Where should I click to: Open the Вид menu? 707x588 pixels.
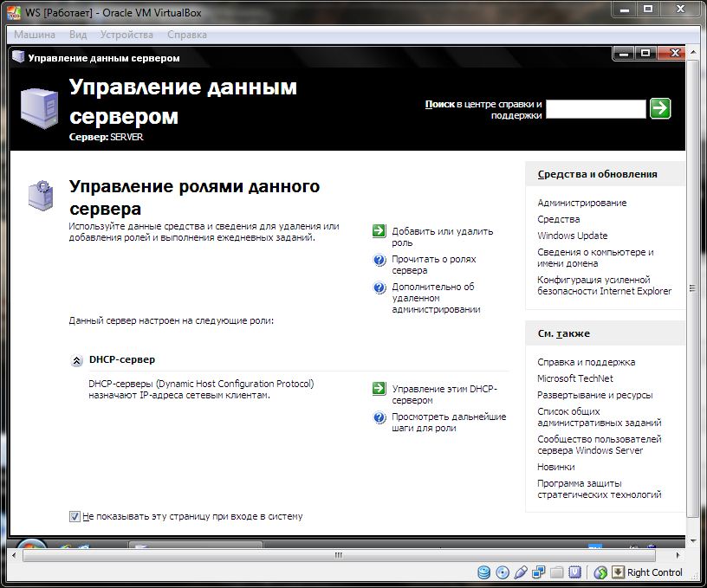[x=78, y=35]
